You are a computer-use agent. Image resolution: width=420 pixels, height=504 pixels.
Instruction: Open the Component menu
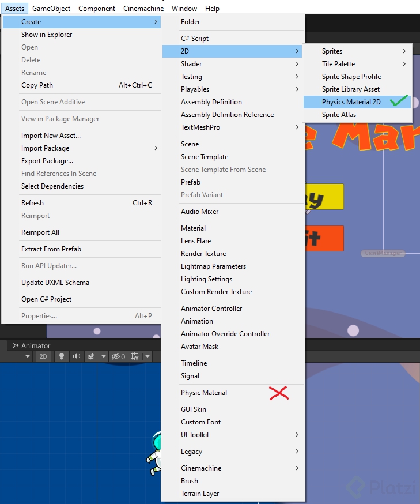[x=97, y=9]
